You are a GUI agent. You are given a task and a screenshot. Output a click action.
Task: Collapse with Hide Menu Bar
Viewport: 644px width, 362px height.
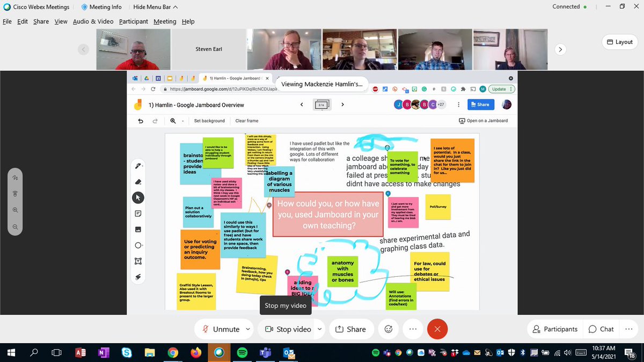155,7
